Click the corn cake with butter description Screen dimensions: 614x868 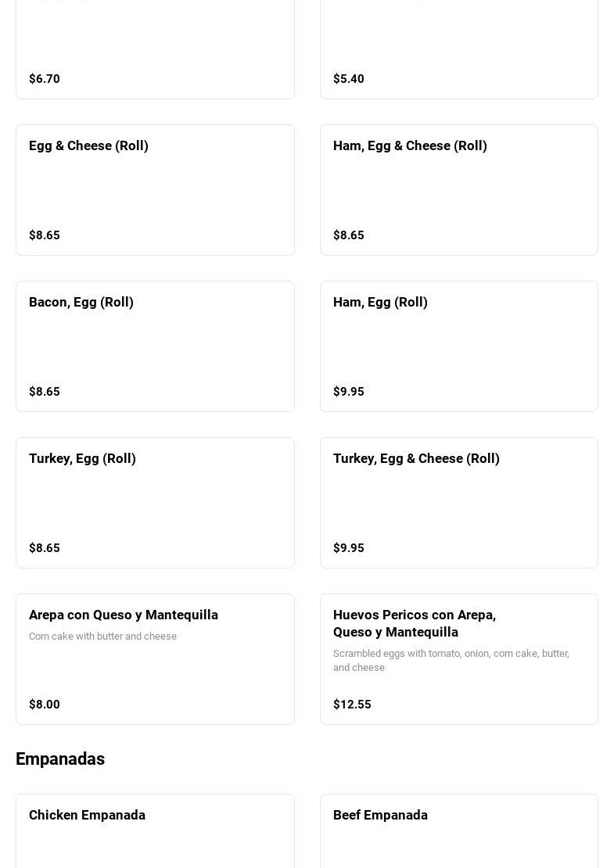102,637
